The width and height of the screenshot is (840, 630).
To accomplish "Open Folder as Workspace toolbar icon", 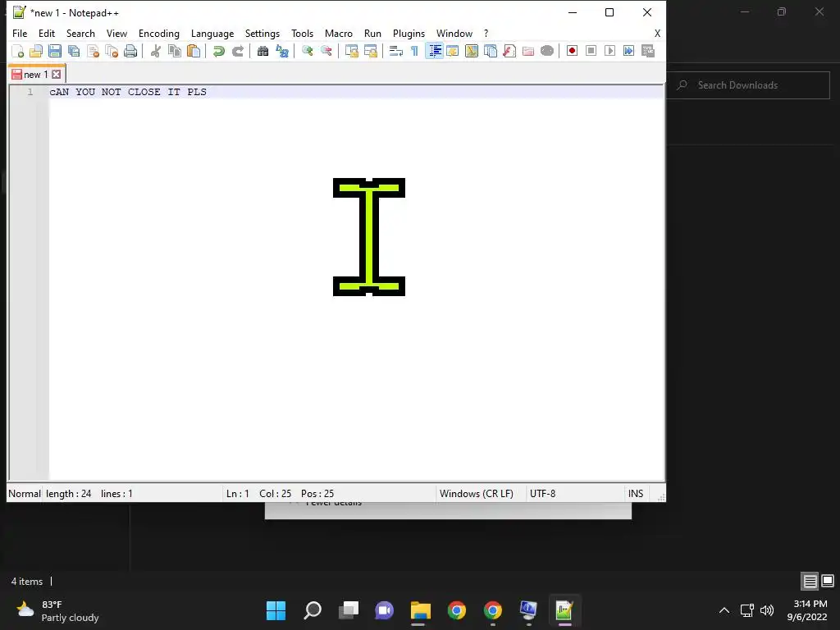I will 528,52.
